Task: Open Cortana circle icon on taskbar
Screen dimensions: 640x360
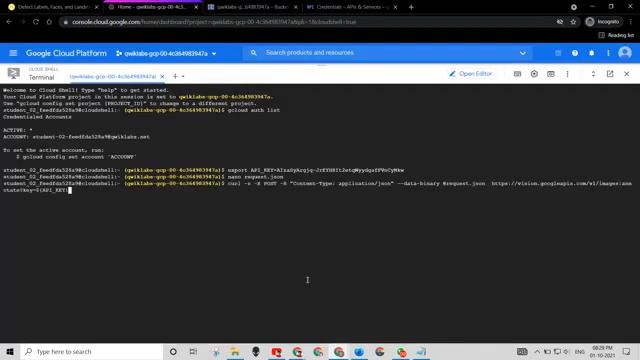Action: point(173,351)
